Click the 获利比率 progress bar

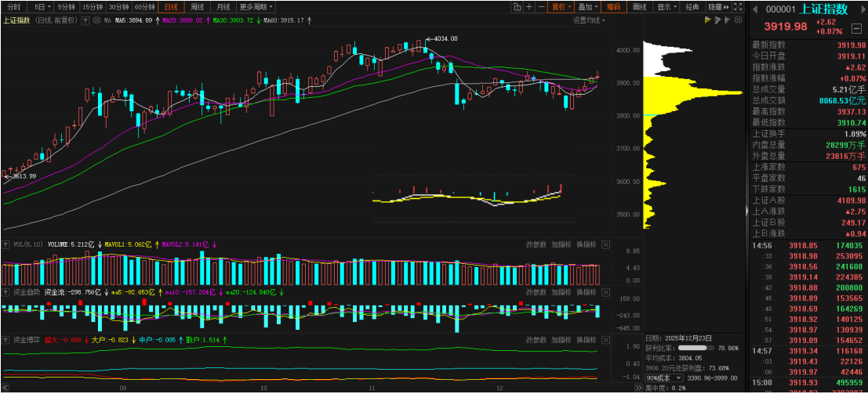[695, 348]
